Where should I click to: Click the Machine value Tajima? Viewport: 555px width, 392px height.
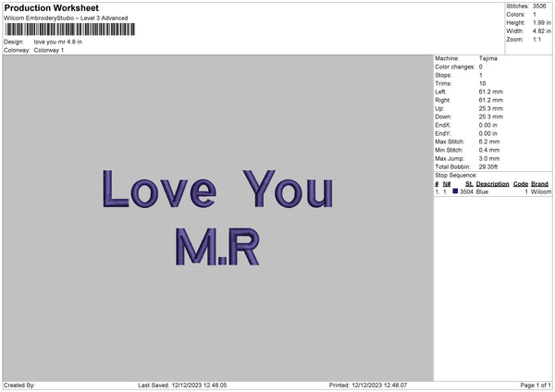pos(488,58)
